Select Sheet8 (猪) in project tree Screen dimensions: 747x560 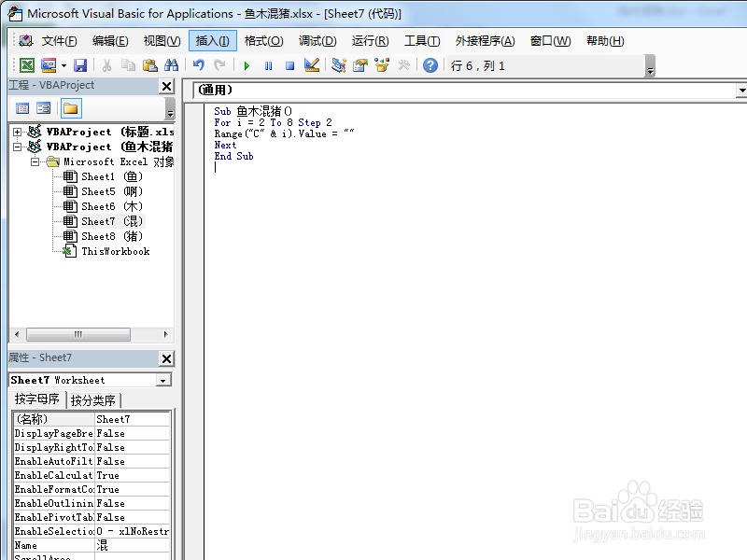coord(104,236)
